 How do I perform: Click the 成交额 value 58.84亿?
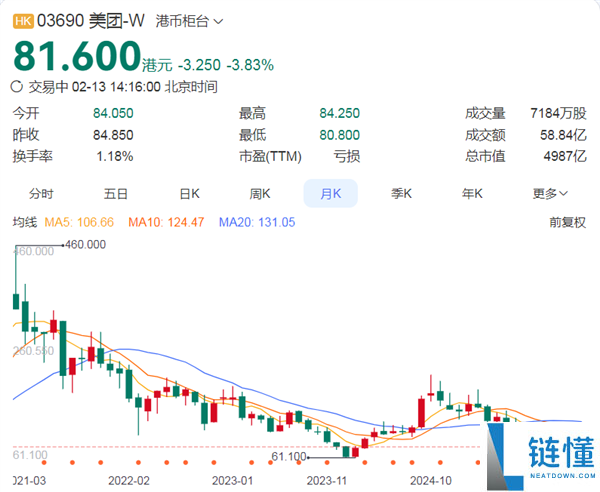[x=563, y=135]
